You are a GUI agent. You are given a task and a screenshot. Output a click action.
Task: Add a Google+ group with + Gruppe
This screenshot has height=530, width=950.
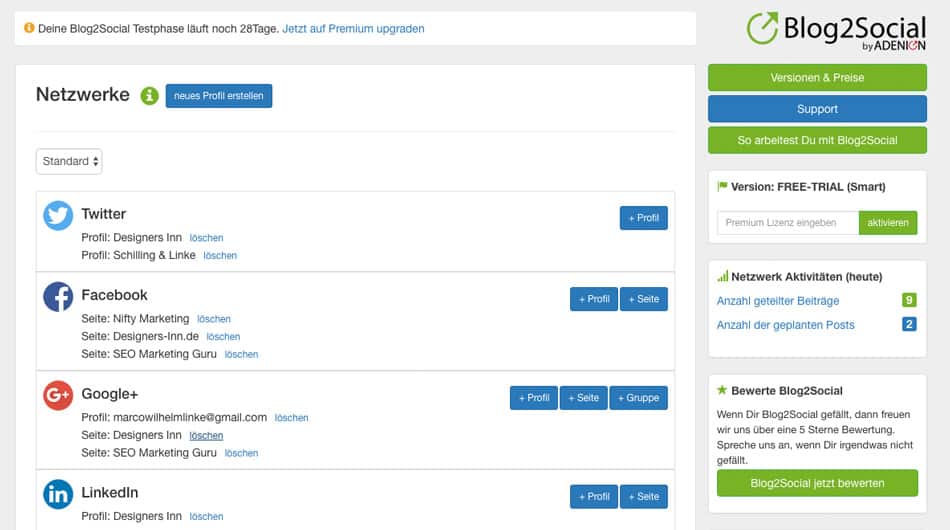click(x=639, y=398)
